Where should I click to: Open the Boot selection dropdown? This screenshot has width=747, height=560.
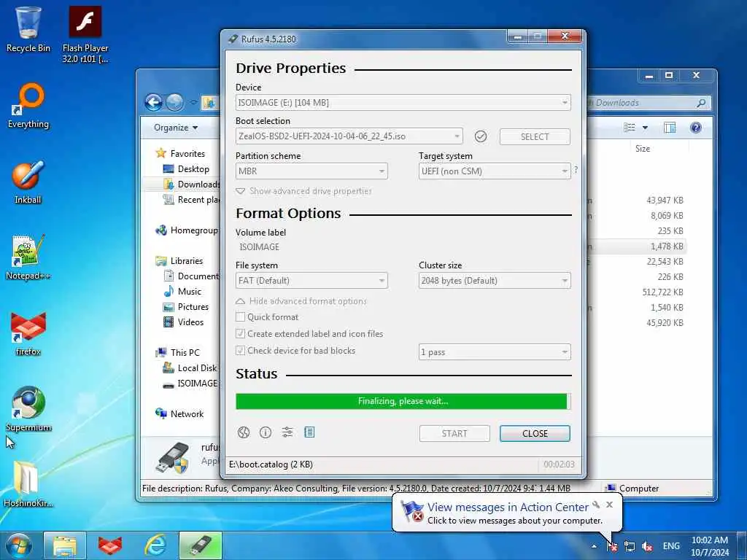coord(349,136)
